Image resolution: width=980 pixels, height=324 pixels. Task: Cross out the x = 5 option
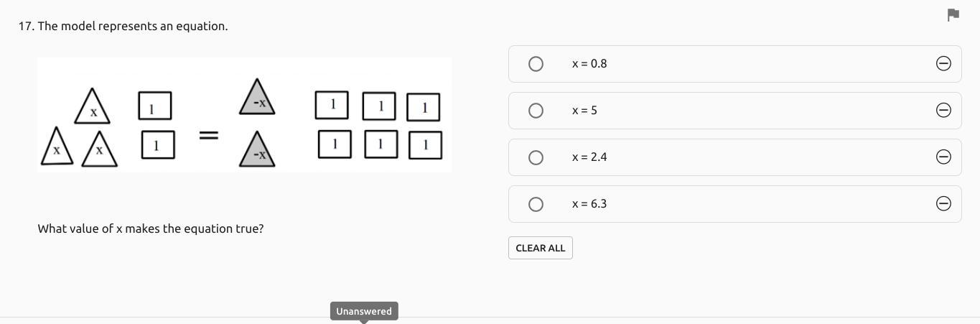pyautogui.click(x=943, y=111)
